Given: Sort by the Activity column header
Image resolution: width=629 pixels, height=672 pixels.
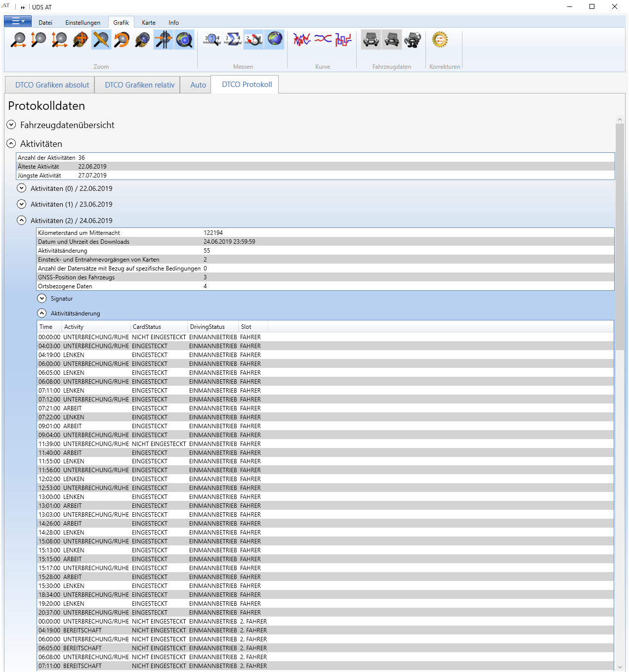Looking at the screenshot, I should pos(96,327).
